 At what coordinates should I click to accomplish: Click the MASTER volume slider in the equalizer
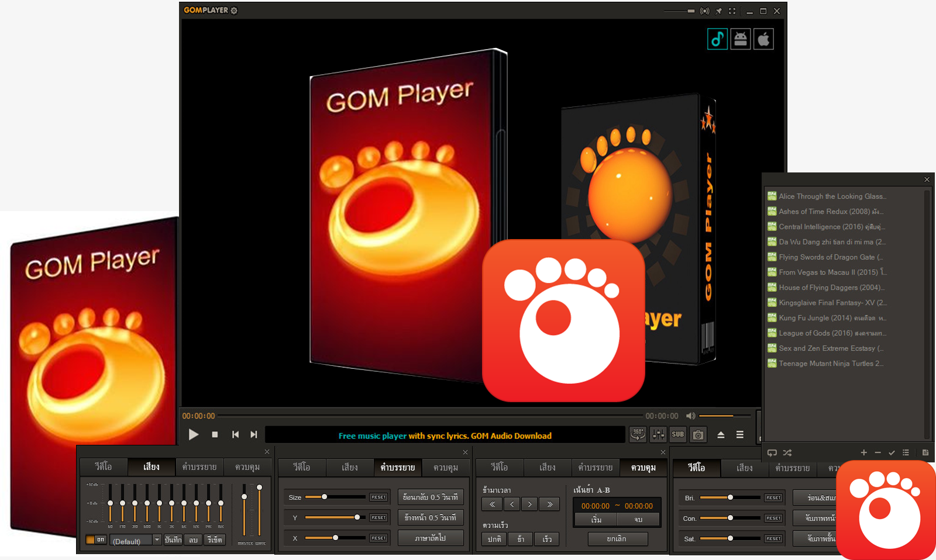[245, 510]
